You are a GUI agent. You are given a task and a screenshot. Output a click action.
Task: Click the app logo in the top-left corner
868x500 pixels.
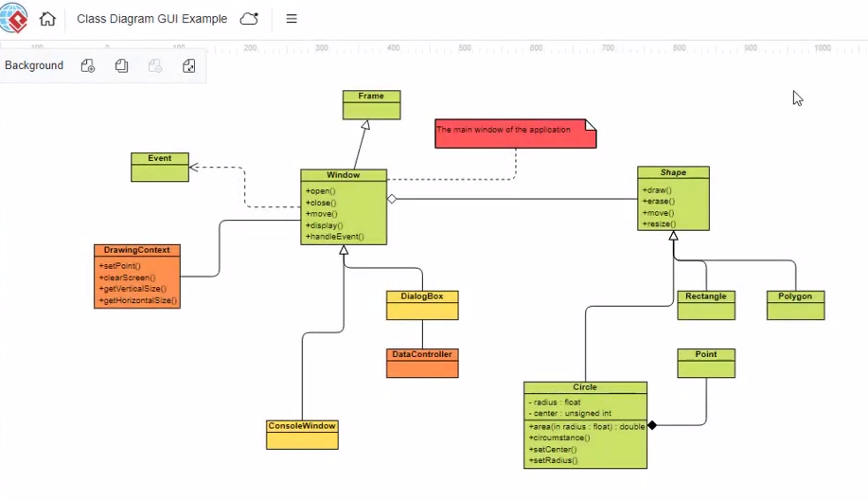pos(14,18)
